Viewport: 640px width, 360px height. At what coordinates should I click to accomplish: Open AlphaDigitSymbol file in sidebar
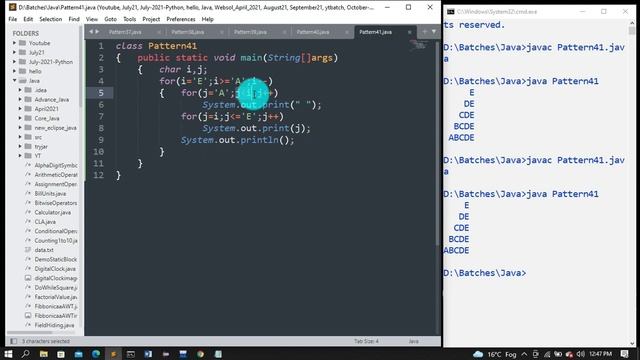coord(56,165)
